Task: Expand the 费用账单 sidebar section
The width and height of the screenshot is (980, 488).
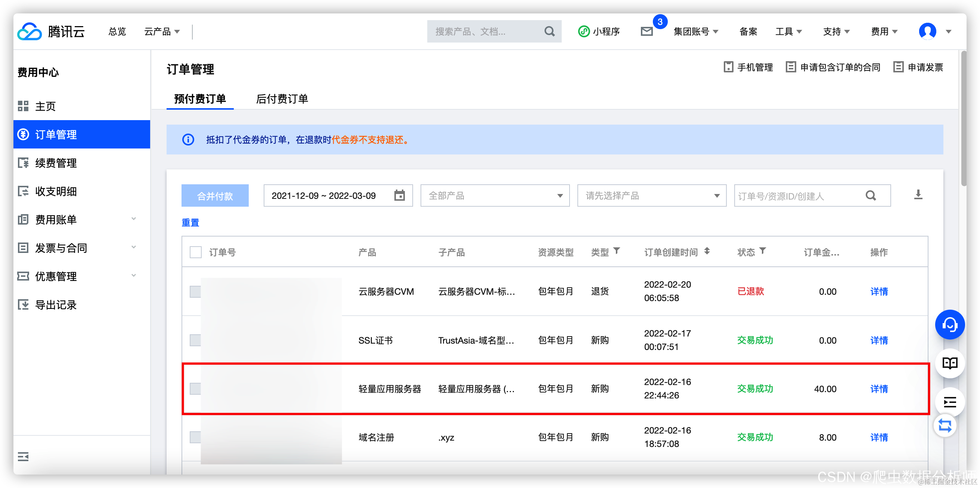Action: (x=56, y=220)
